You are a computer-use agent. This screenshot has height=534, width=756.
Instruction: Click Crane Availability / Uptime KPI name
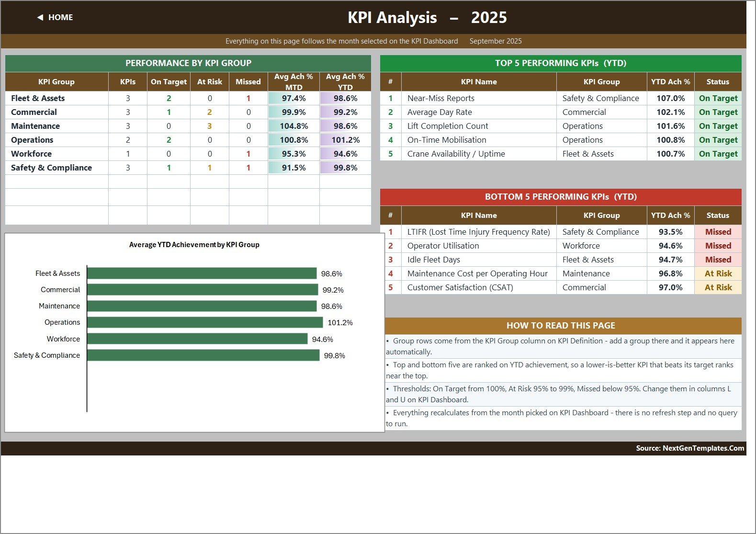[x=456, y=154]
